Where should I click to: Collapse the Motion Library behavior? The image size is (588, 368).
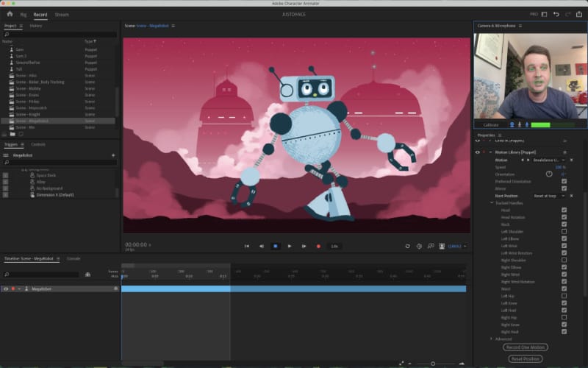(490, 152)
